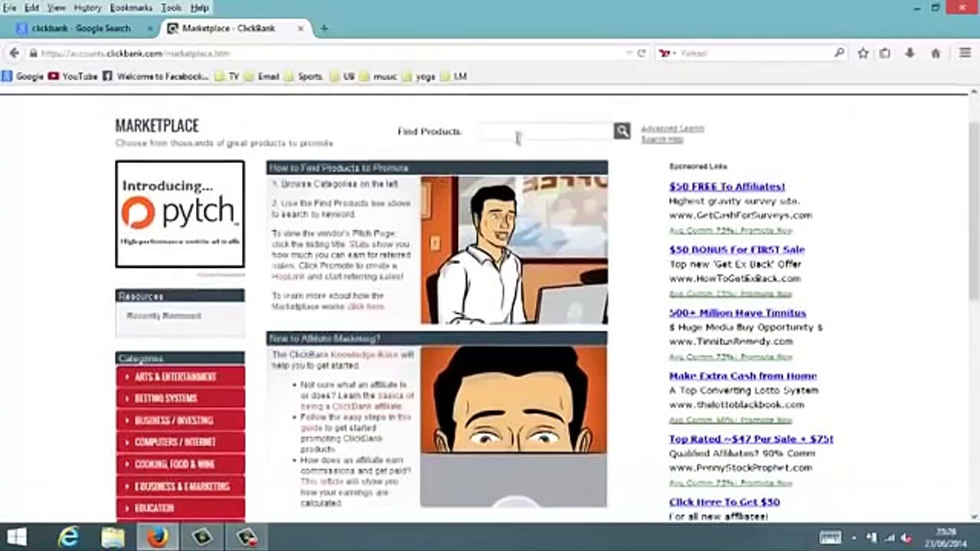Image resolution: width=980 pixels, height=551 pixels.
Task: Open the US bookmarks folder
Action: [342, 77]
